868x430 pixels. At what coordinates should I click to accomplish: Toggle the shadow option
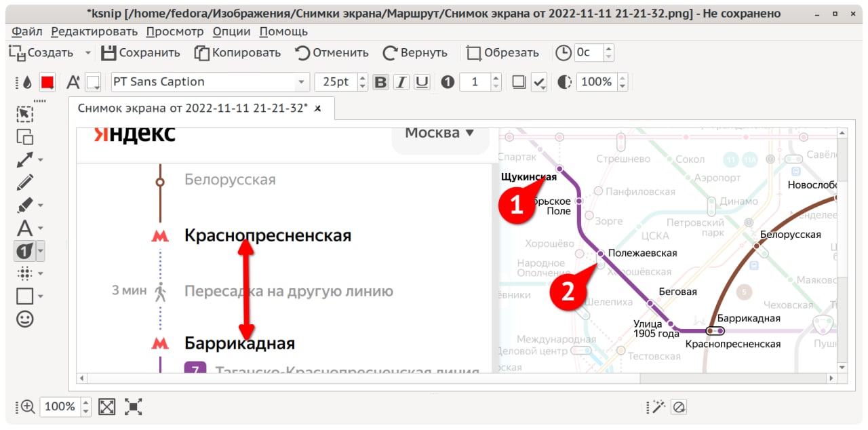coord(519,82)
